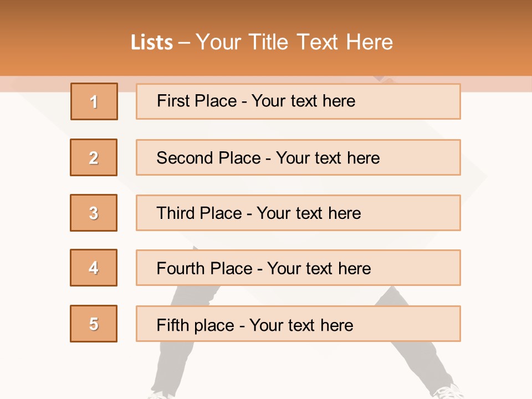The width and height of the screenshot is (532, 399).
Task: Select the number 3 box
Action: (94, 213)
